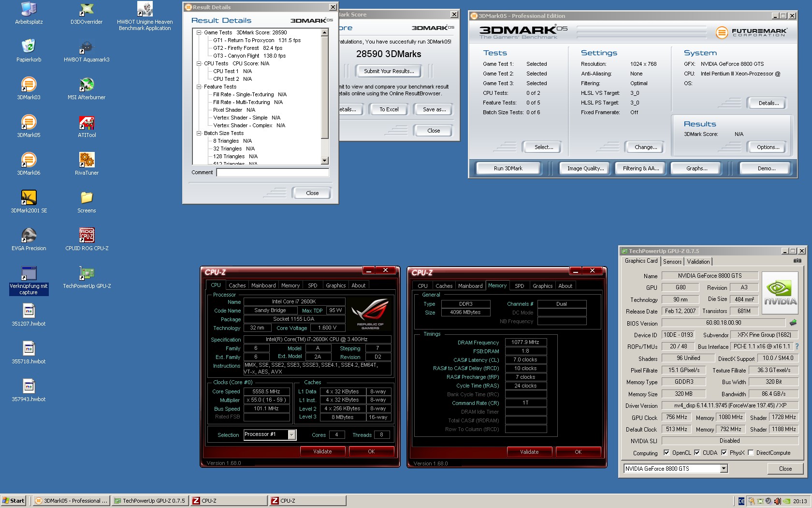The image size is (812, 508).
Task: Click OK in right CPU-Z window
Action: 578,452
